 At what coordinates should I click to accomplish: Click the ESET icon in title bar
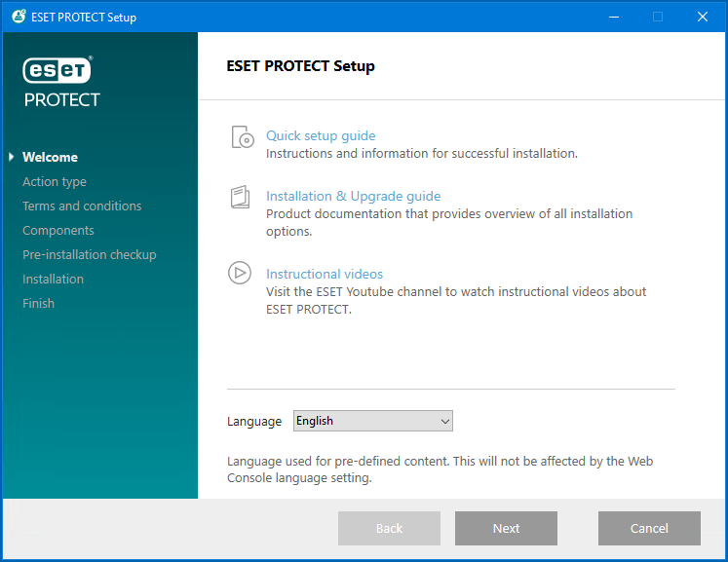pos(18,17)
